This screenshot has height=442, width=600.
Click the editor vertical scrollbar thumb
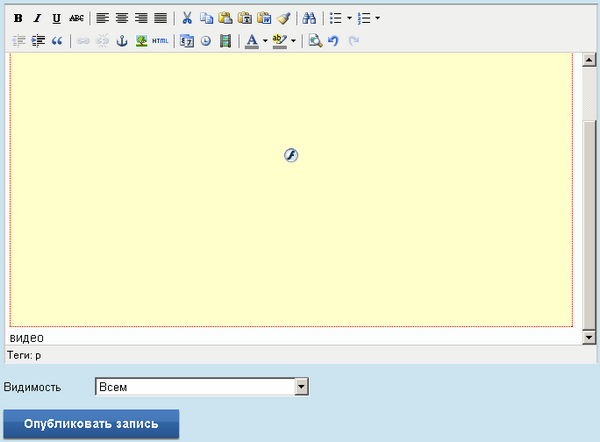point(589,225)
